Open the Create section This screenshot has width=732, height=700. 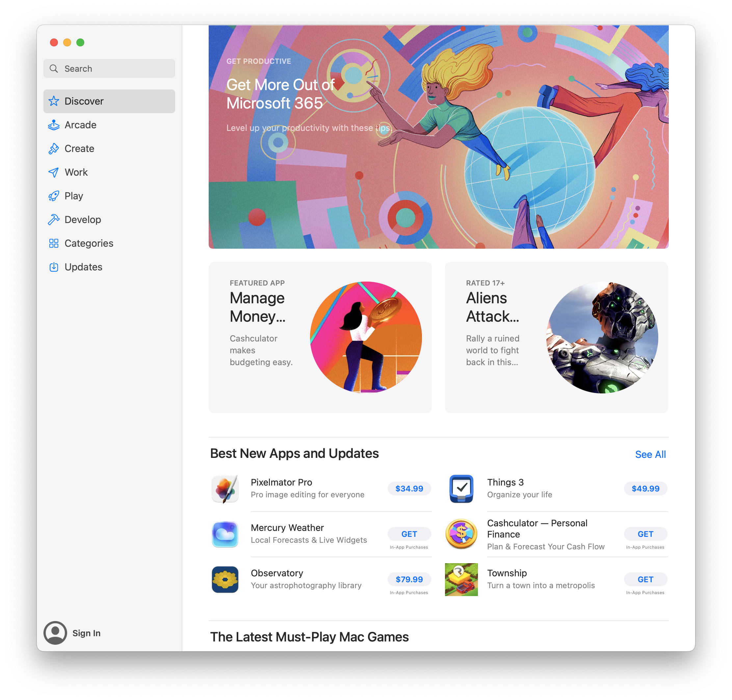[109, 148]
